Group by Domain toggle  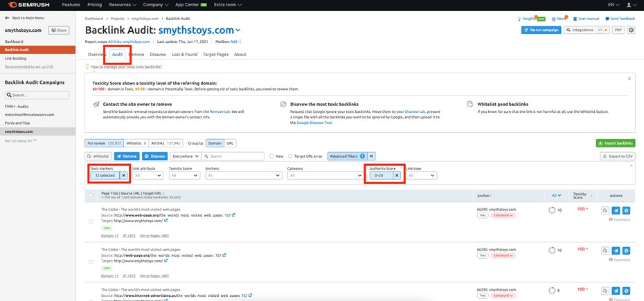pyautogui.click(x=215, y=143)
